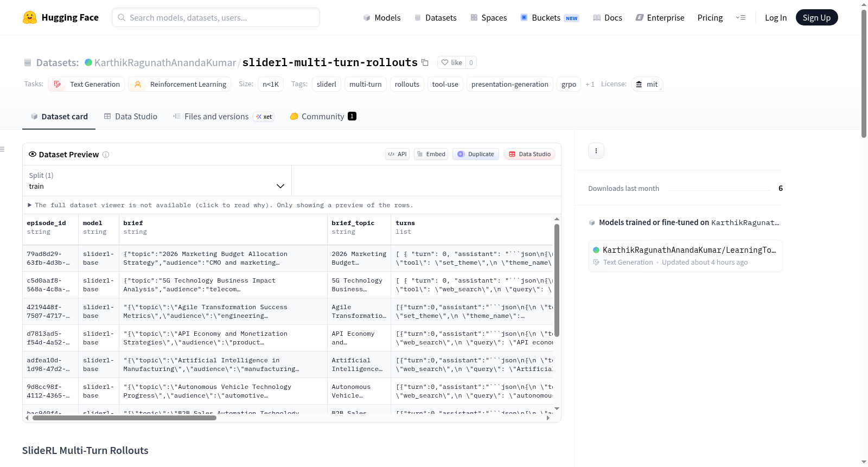Click the Autonomous Vehicle brief_topic cell
The image size is (868, 467).
359,391
